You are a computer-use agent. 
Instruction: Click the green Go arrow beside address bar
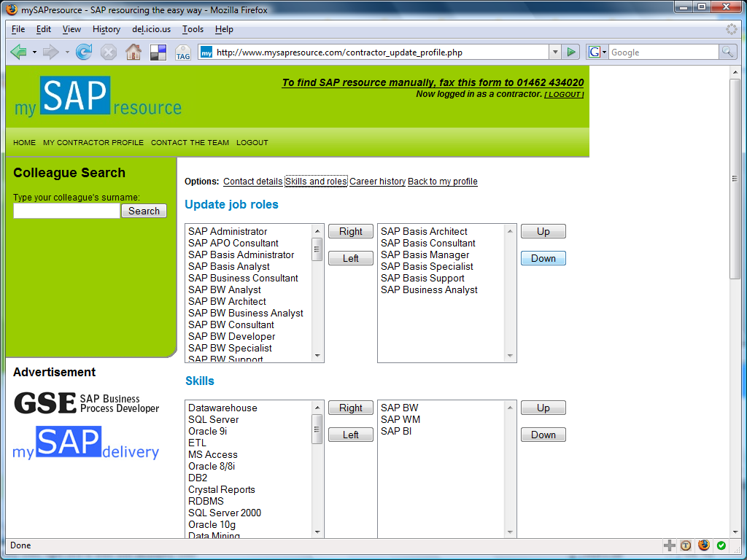(570, 52)
